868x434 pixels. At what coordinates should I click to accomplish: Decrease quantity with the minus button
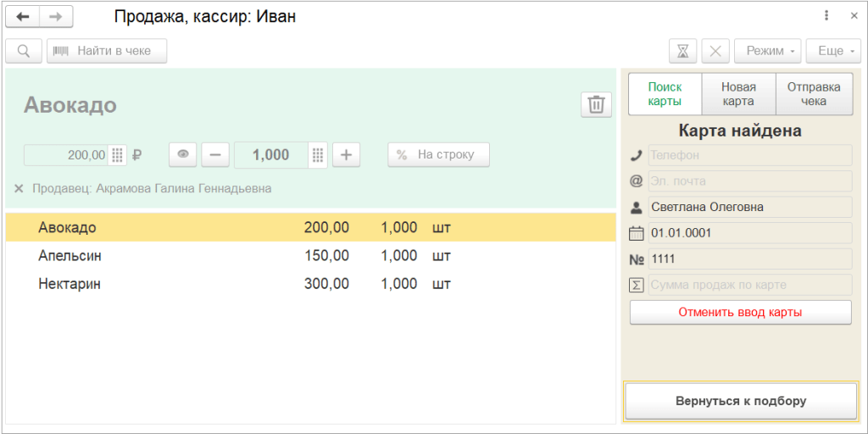(215, 155)
